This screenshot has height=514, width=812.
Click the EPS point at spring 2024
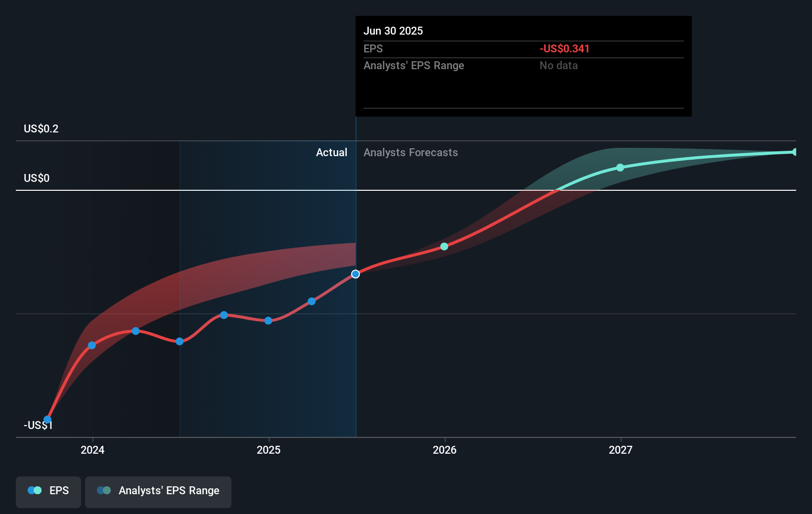click(135, 331)
